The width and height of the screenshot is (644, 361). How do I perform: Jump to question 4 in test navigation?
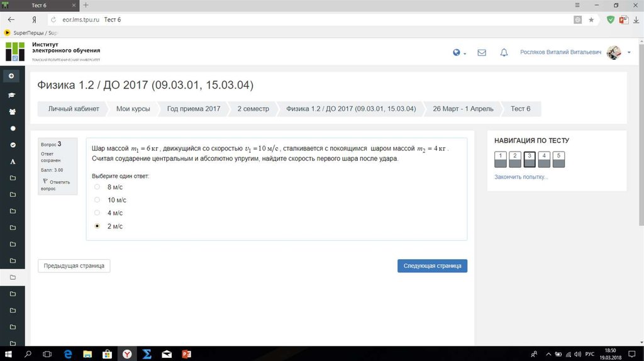[x=544, y=159]
